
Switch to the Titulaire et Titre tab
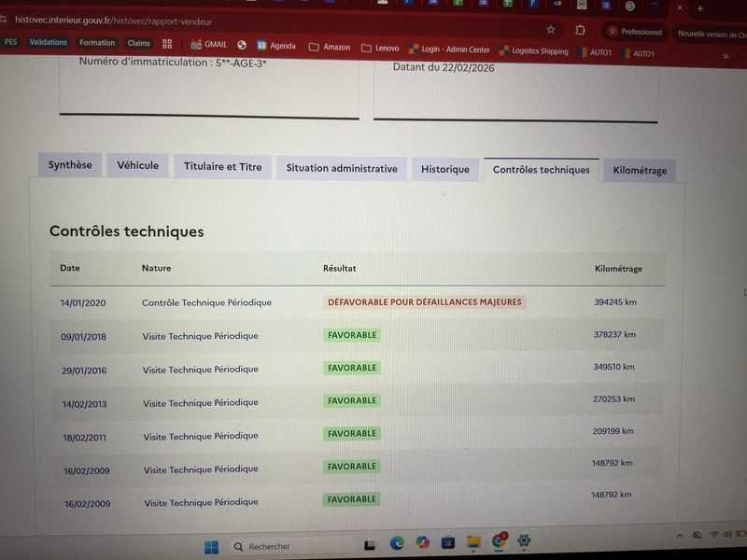click(222, 167)
